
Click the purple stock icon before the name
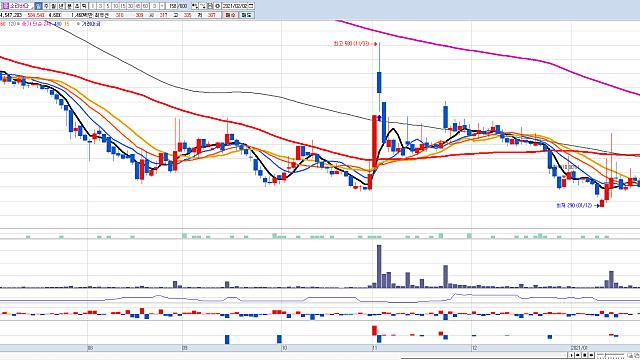pos(5,6)
